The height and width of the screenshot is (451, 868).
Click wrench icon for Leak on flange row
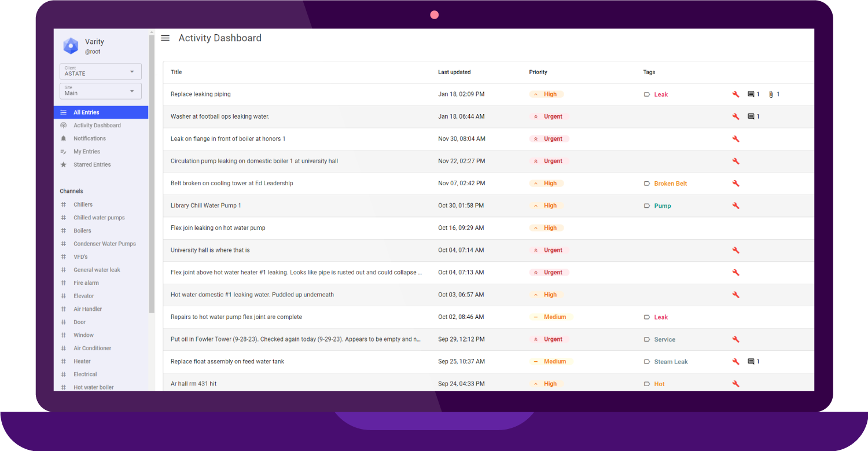click(735, 139)
